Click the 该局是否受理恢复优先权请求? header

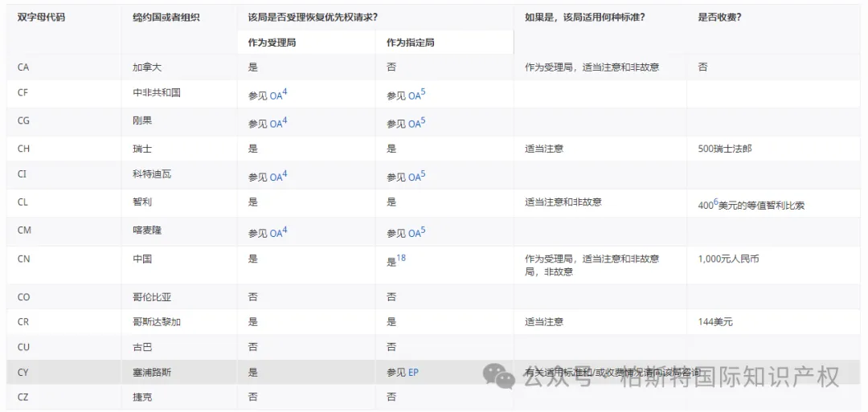[313, 17]
